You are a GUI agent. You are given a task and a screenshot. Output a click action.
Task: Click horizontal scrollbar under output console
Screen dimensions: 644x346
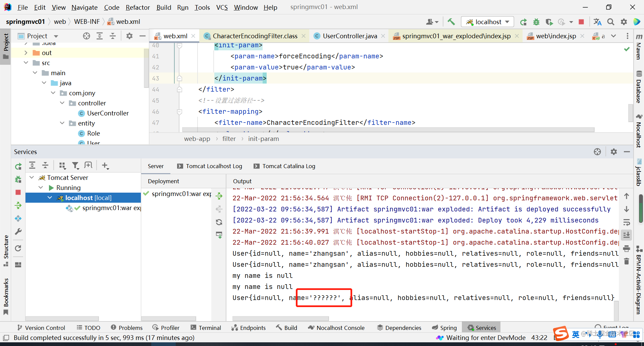click(280, 318)
